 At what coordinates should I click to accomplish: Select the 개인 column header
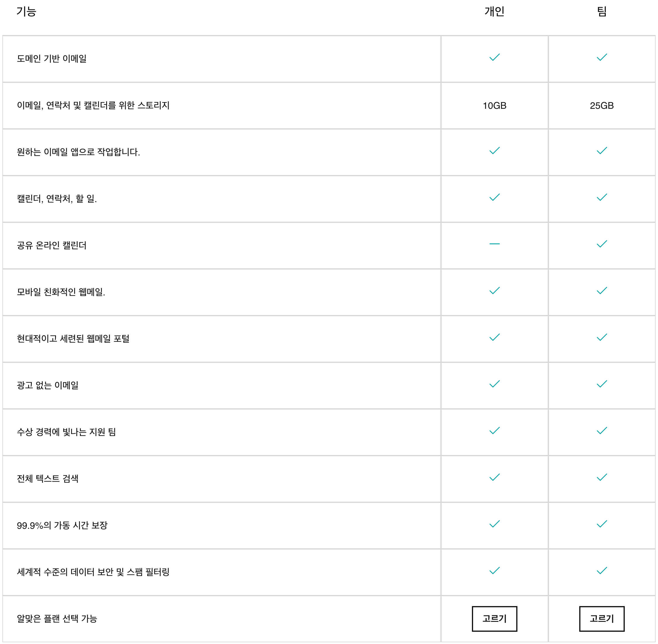click(494, 11)
